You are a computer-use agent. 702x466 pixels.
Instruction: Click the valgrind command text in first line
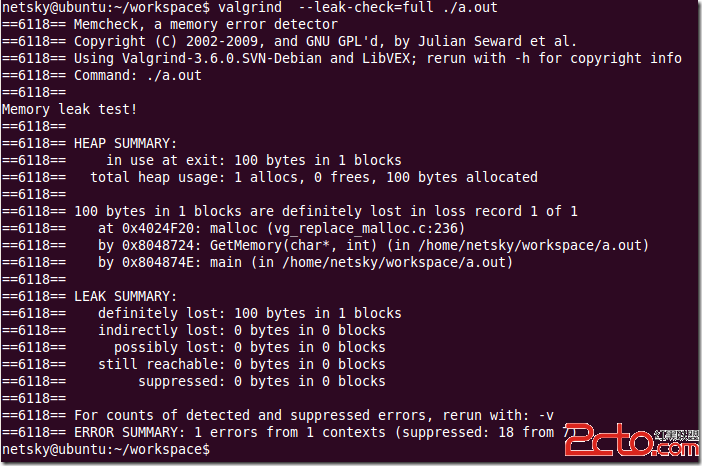point(358,8)
